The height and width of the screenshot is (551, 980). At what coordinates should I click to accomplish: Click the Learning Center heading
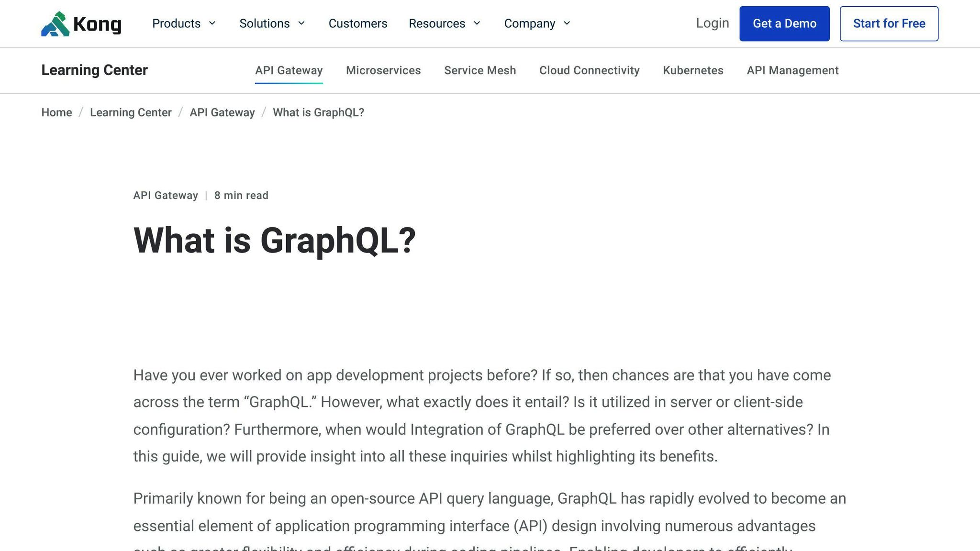(x=94, y=70)
